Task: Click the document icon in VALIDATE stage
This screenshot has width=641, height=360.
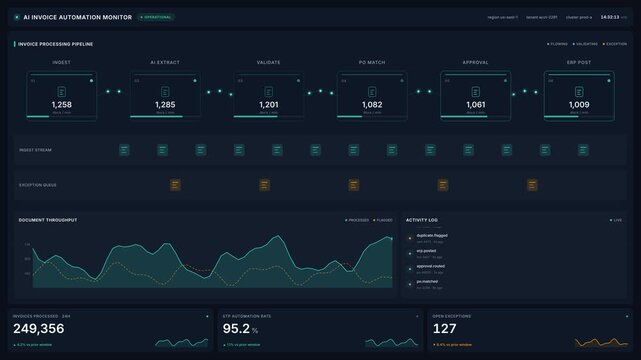Action: click(x=269, y=92)
